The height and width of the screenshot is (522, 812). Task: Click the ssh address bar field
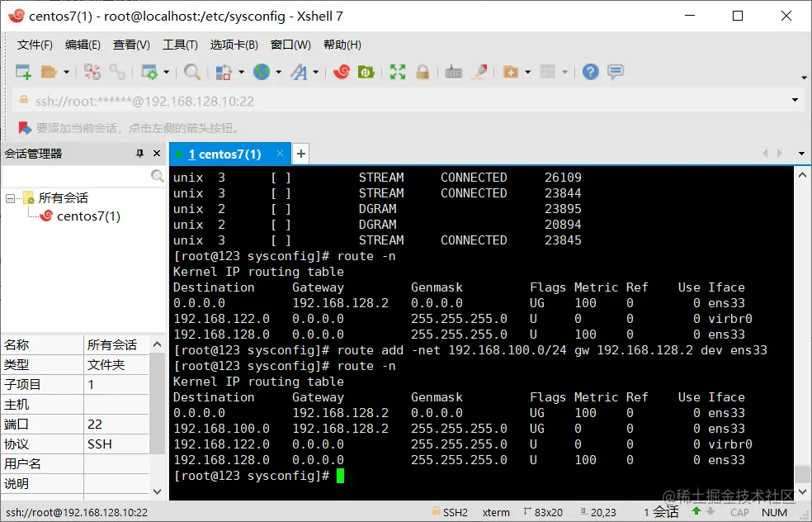(404, 101)
